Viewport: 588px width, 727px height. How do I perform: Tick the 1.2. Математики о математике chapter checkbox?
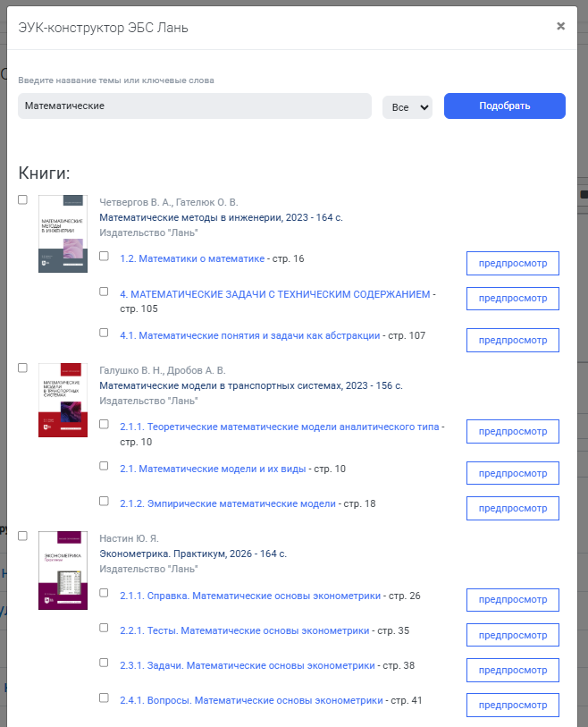point(105,257)
